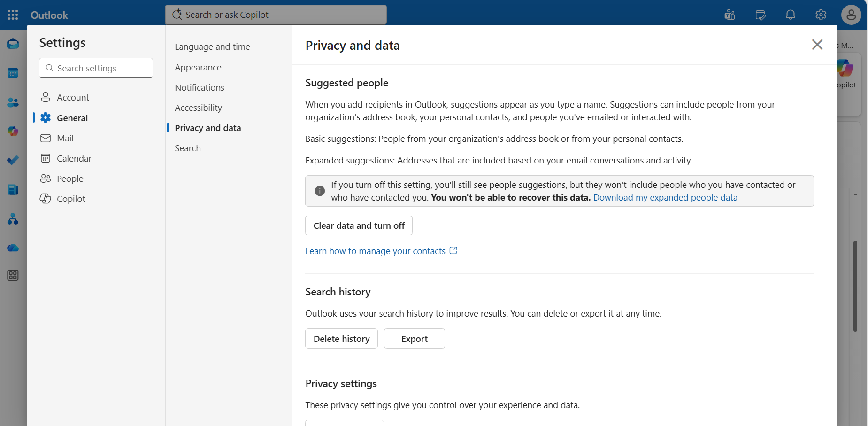Image resolution: width=868 pixels, height=426 pixels.
Task: Open the To Do checkmark app
Action: tap(13, 161)
